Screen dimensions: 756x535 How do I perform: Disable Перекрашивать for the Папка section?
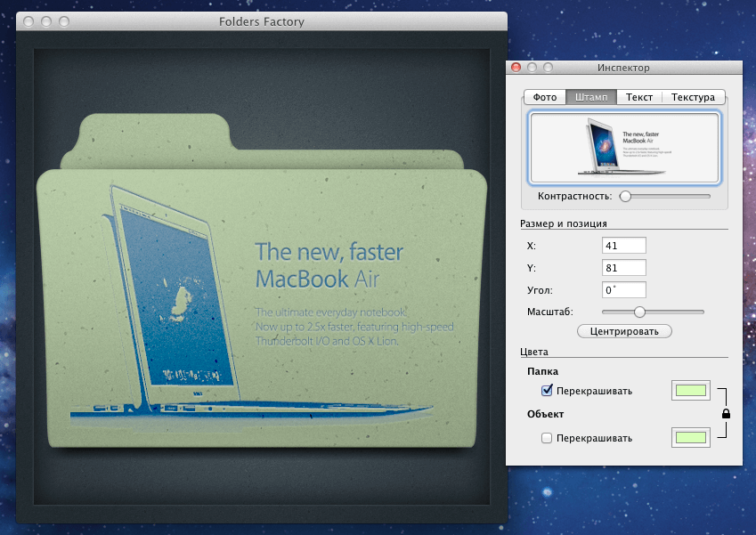coord(547,390)
